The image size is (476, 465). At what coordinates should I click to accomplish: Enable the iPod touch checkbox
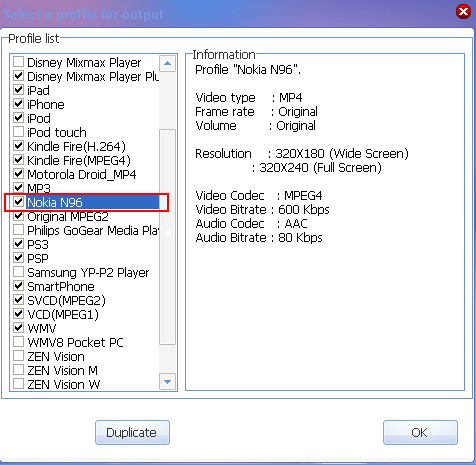click(x=18, y=132)
